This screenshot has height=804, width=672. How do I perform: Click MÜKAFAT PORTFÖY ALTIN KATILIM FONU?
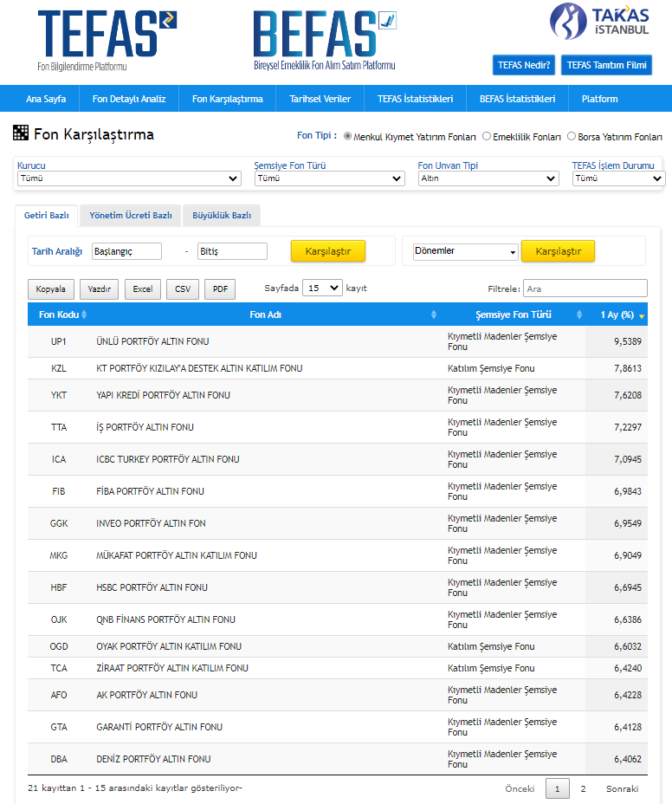[177, 555]
